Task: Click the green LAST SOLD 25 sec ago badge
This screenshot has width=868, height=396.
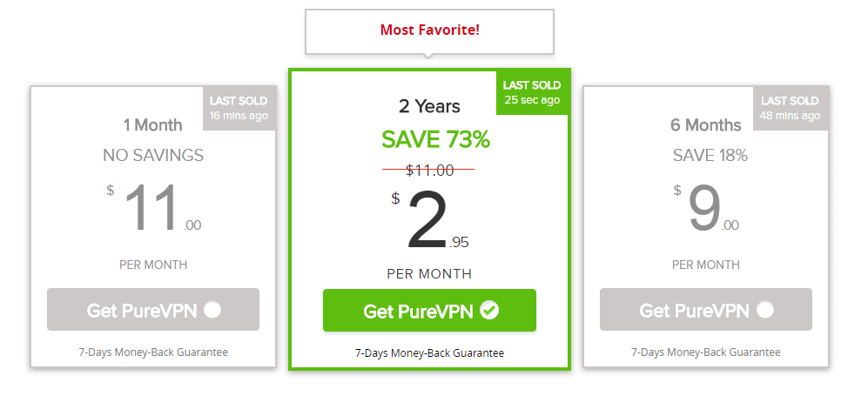Action: point(532,92)
